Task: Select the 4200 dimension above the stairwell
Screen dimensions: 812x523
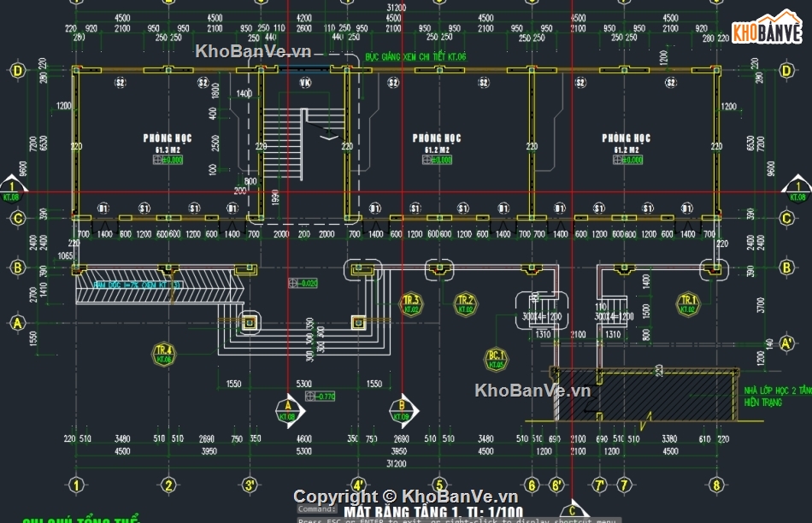Action: pyautogui.click(x=304, y=18)
